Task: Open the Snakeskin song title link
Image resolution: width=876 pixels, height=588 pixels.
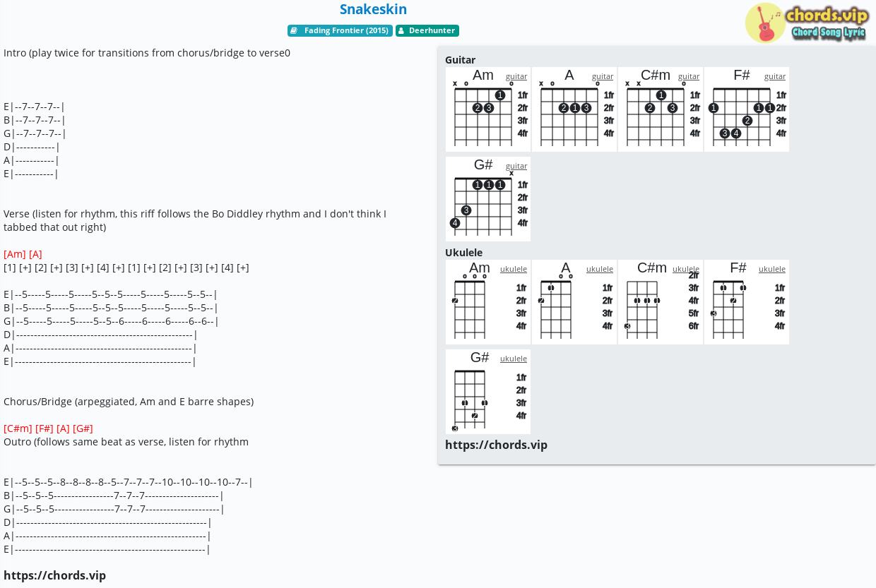Action: 373,9
